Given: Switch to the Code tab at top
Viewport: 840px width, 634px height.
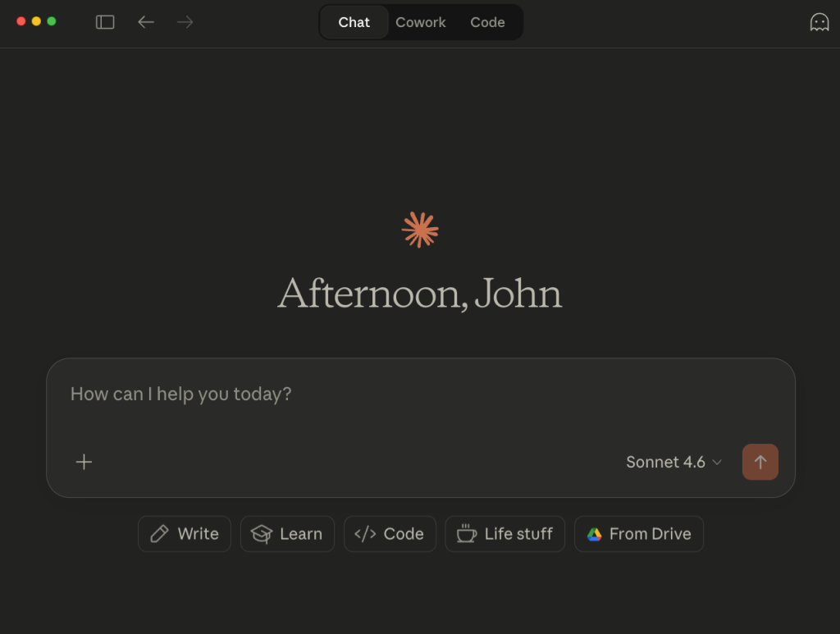Looking at the screenshot, I should pyautogui.click(x=487, y=22).
